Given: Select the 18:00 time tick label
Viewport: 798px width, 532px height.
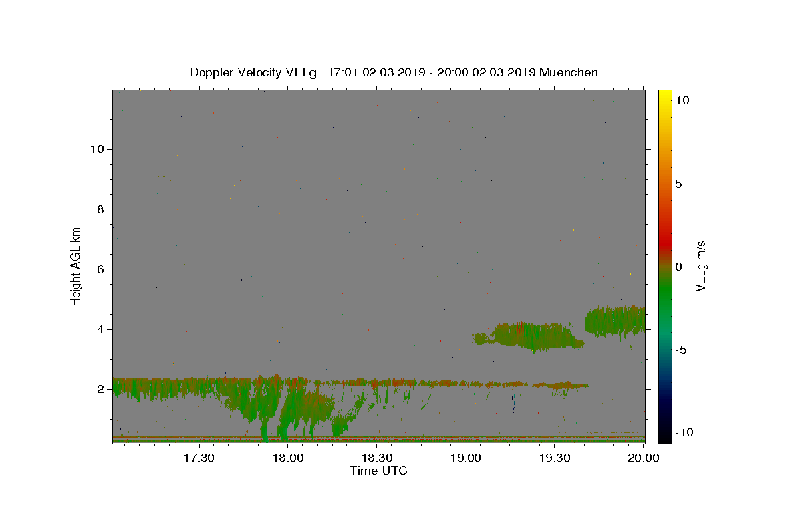Looking at the screenshot, I should point(288,458).
